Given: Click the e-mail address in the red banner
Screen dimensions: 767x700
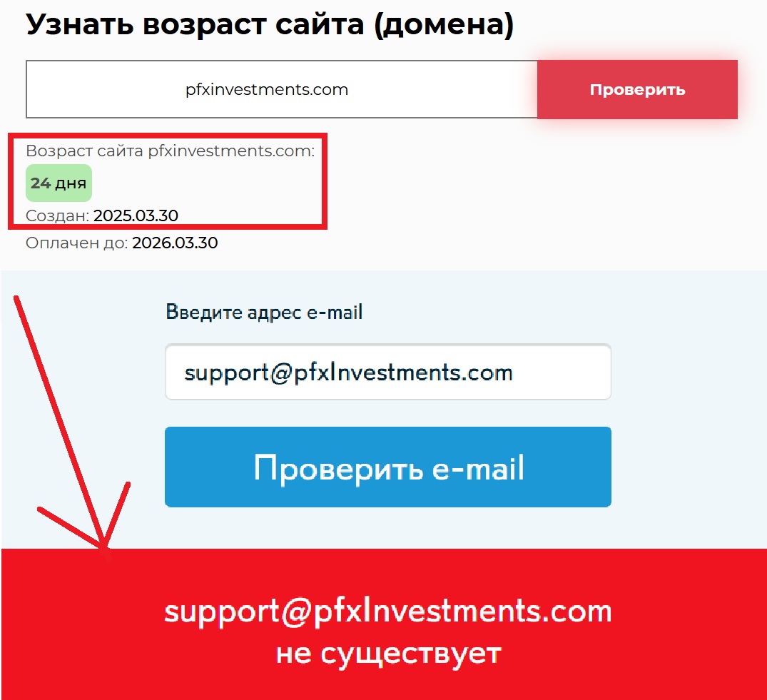Looking at the screenshot, I should pyautogui.click(x=388, y=612).
